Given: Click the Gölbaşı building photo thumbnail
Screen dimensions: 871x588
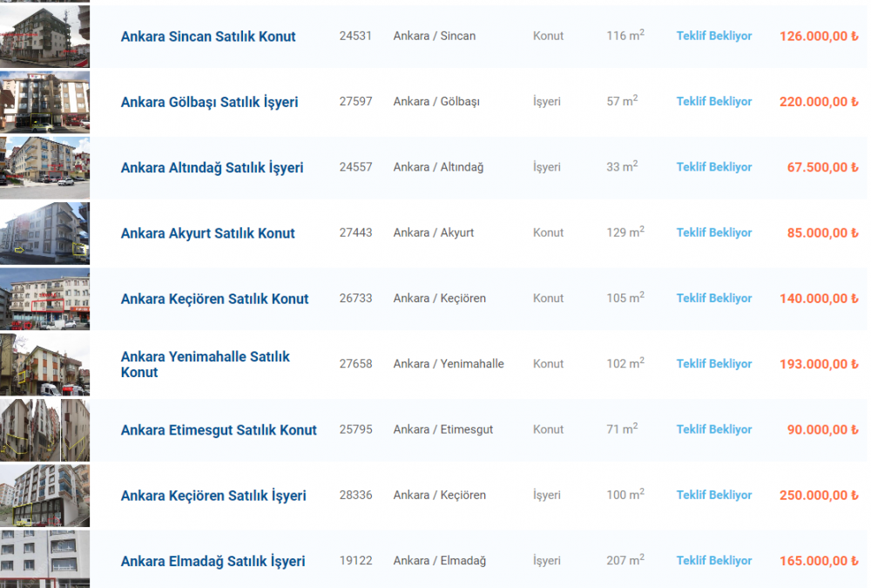Looking at the screenshot, I should pyautogui.click(x=44, y=102).
